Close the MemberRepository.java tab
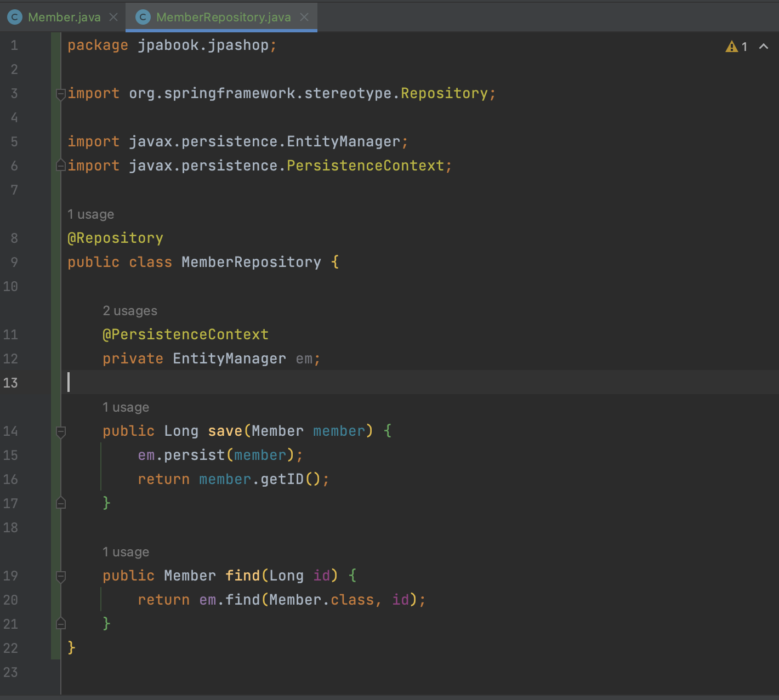The height and width of the screenshot is (700, 779). pos(304,17)
